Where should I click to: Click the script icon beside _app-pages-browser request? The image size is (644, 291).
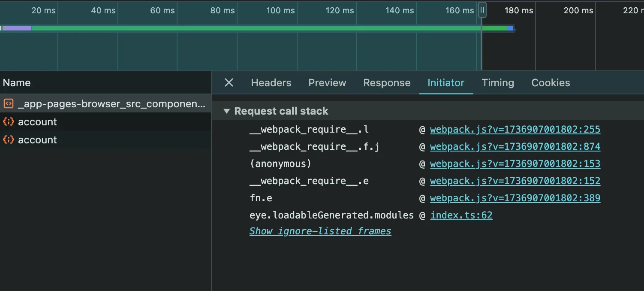pos(8,103)
